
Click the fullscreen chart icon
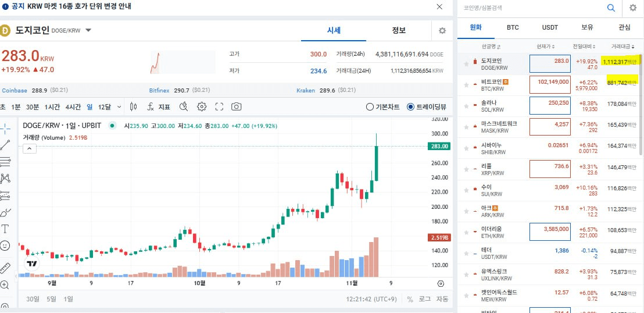[219, 106]
